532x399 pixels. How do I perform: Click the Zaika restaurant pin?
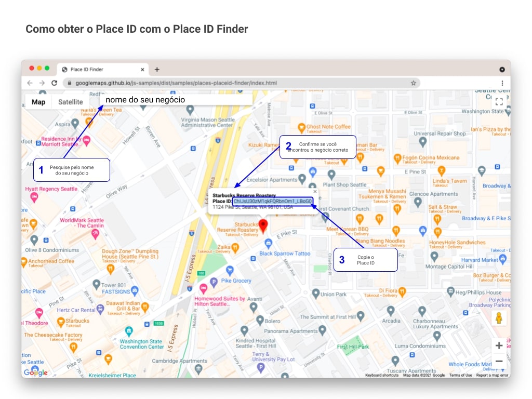click(235, 248)
